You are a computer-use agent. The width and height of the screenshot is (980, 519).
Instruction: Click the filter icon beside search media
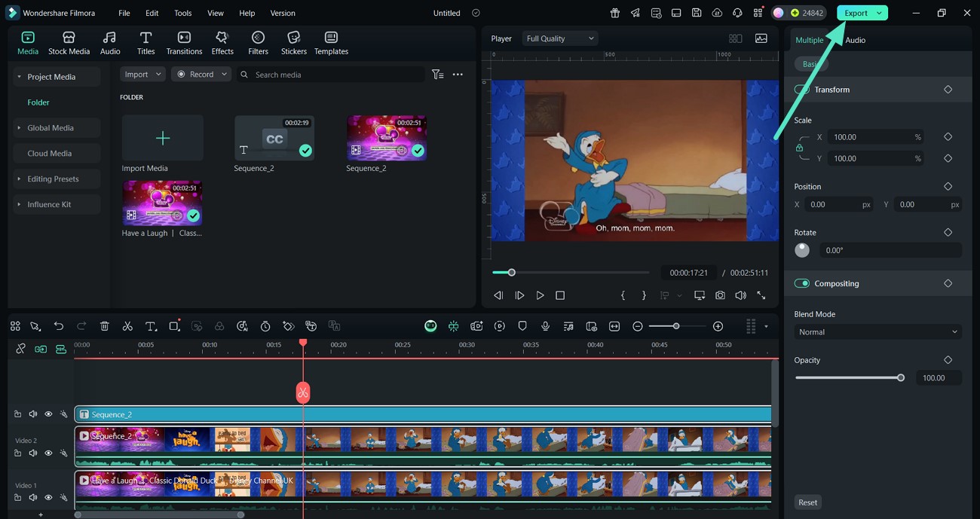(x=437, y=75)
